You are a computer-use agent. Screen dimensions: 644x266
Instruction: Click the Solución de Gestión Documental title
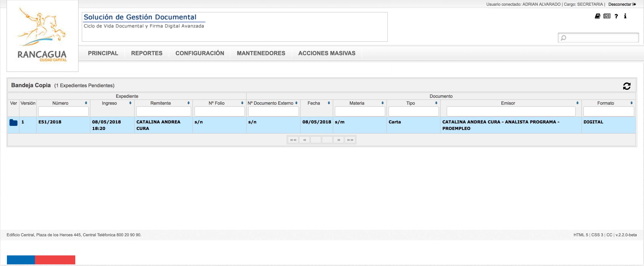140,17
